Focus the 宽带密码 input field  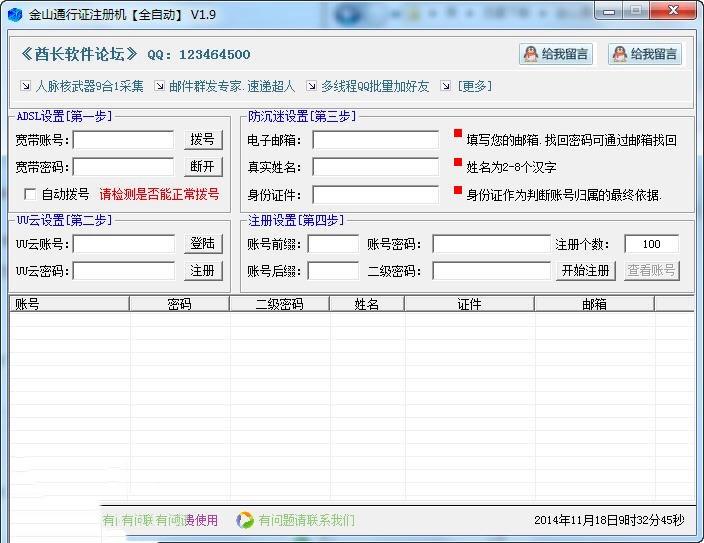[x=123, y=167]
